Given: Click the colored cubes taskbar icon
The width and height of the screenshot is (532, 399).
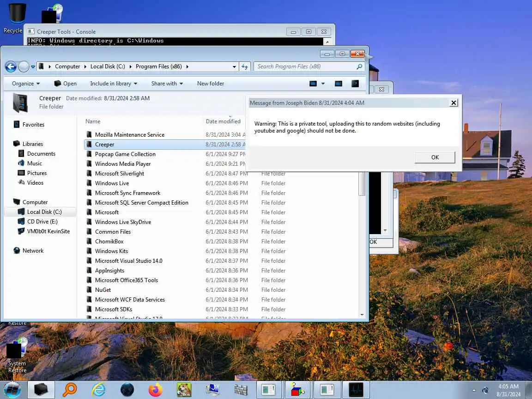Looking at the screenshot, I should click(298, 390).
